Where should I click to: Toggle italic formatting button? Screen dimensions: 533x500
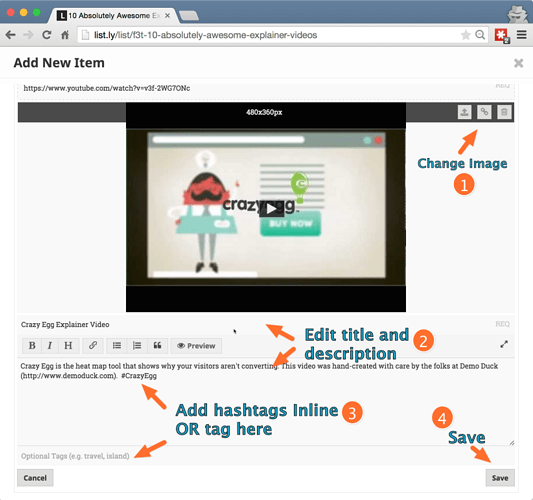50,346
